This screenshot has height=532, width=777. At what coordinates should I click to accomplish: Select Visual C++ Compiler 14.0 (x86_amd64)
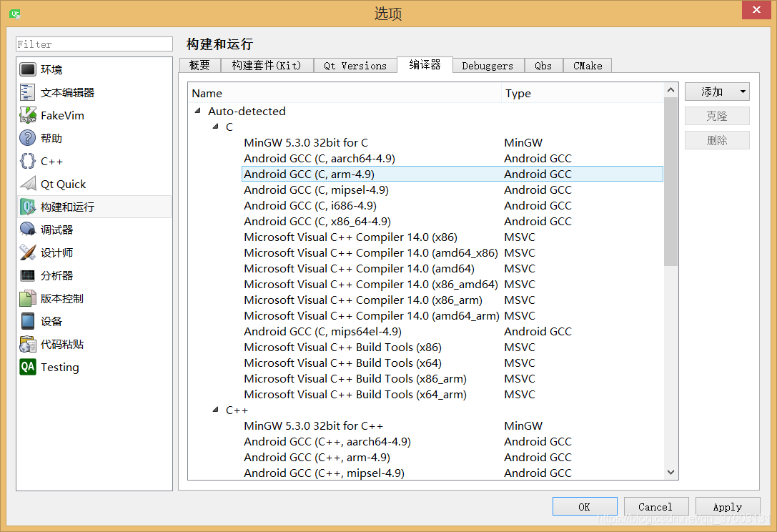pyautogui.click(x=452, y=284)
